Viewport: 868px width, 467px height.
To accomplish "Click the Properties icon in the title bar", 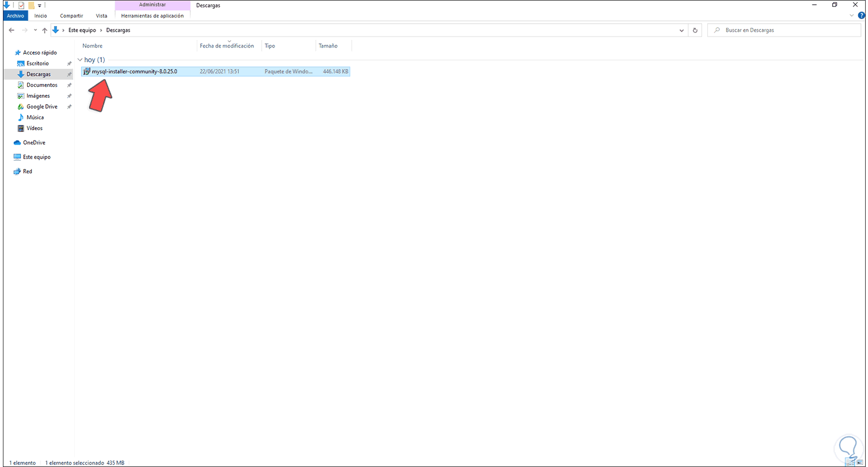I will [x=21, y=5].
